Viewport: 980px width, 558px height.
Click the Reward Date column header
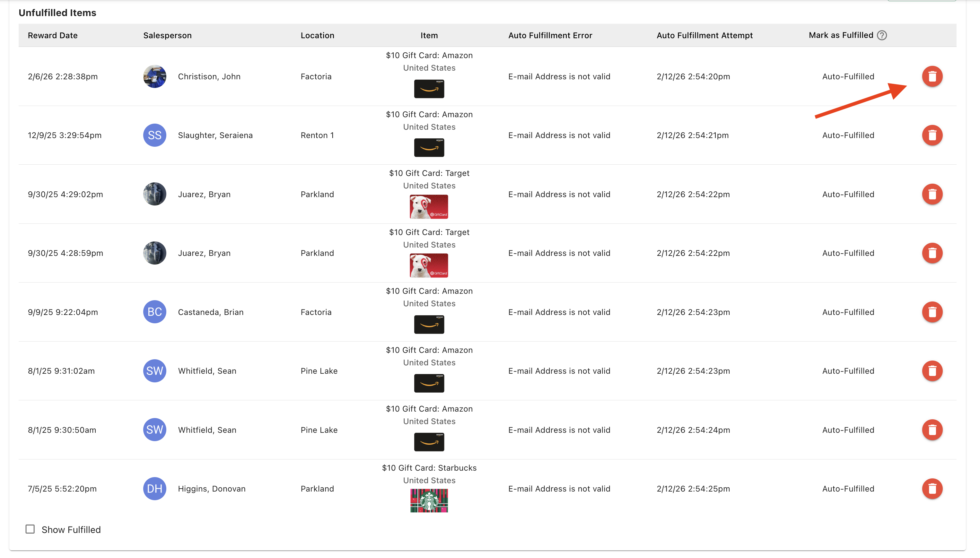click(x=53, y=35)
